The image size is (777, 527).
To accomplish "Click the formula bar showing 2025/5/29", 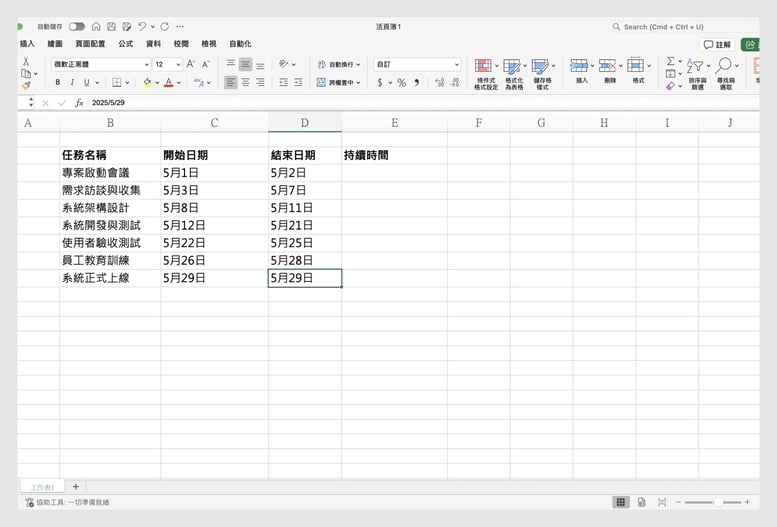I will point(424,103).
